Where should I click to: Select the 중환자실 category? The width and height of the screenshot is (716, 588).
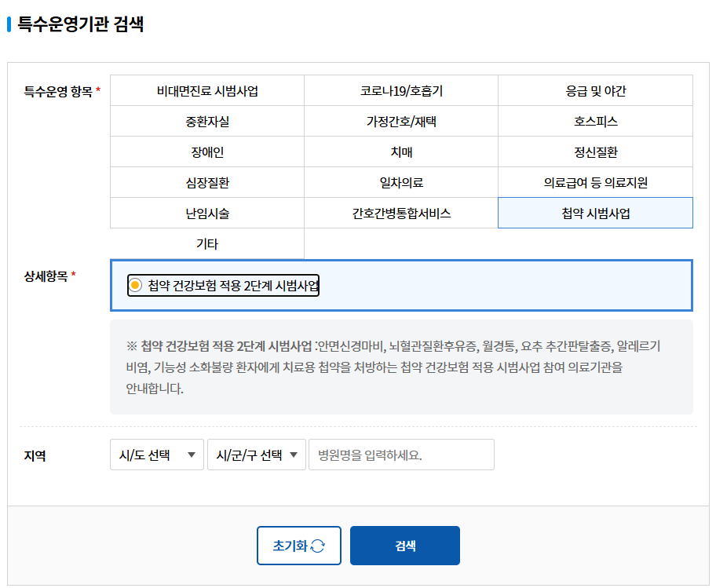206,121
